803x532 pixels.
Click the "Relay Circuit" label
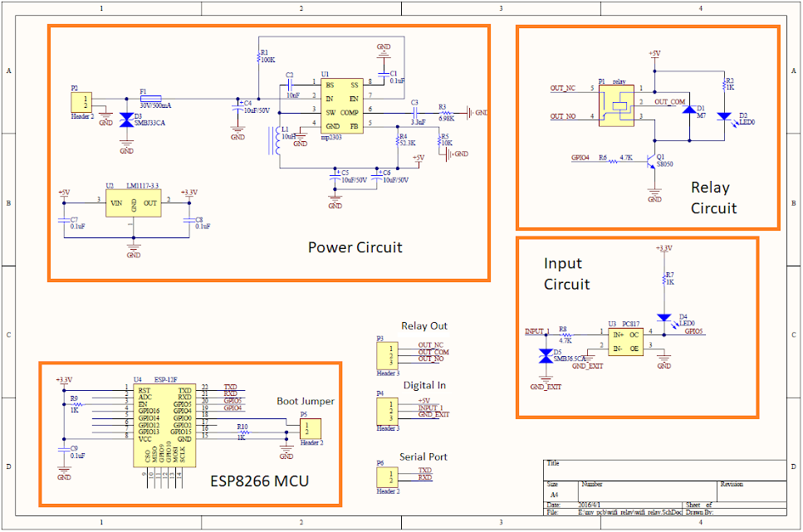coord(713,198)
